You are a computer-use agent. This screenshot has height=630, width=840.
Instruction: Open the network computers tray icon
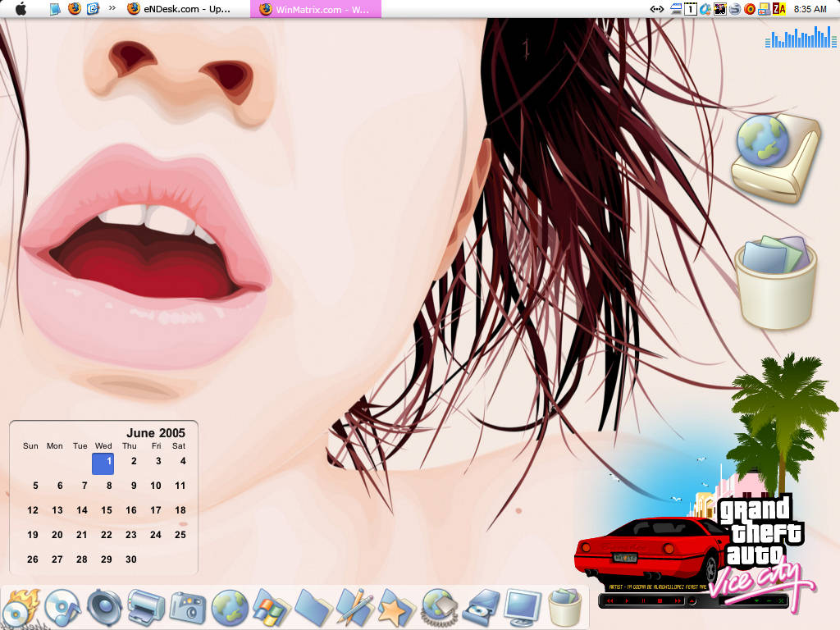[765, 8]
